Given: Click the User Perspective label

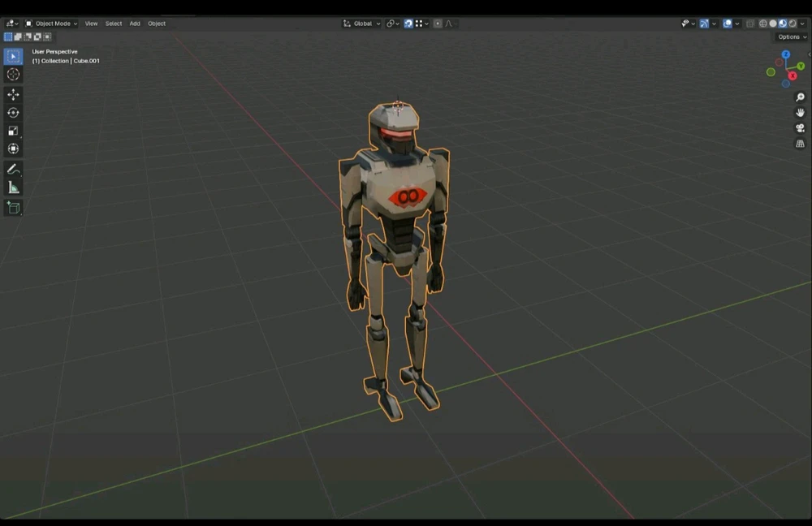Looking at the screenshot, I should (x=55, y=52).
